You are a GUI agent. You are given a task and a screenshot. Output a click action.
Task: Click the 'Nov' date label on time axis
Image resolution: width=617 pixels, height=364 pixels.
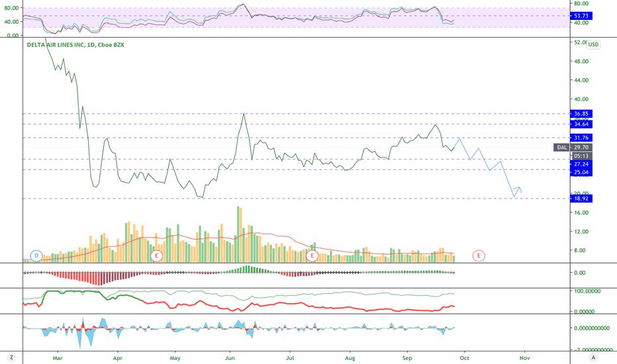click(x=524, y=358)
